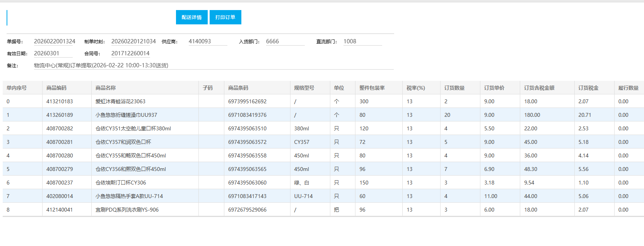Select the 有效日期 field 20260301
644x246 pixels.
click(53, 53)
